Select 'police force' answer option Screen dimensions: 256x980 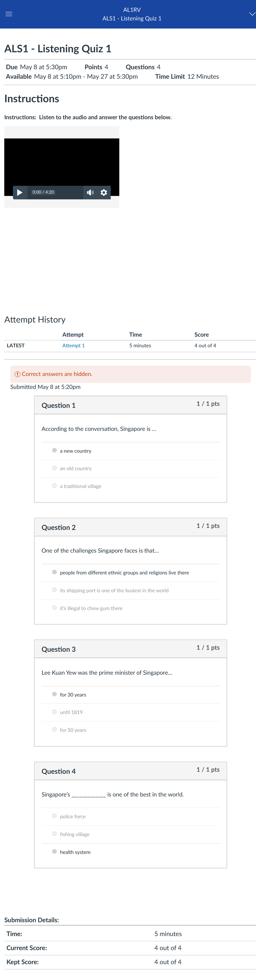tap(54, 816)
